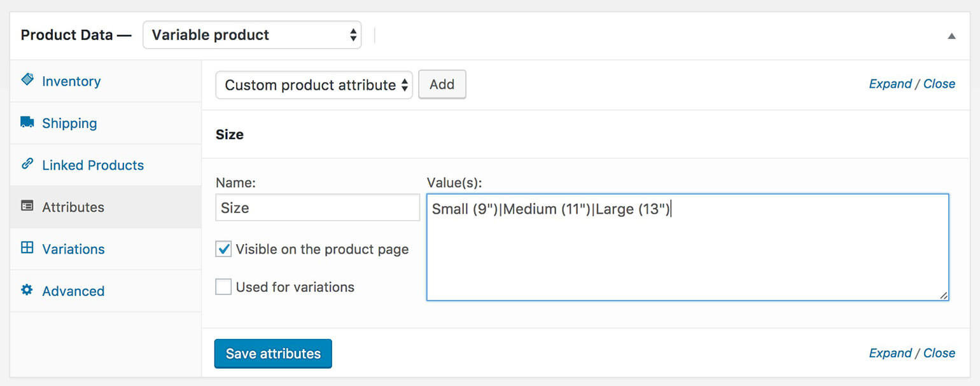Click the top Expand link
The image size is (980, 386).
890,84
